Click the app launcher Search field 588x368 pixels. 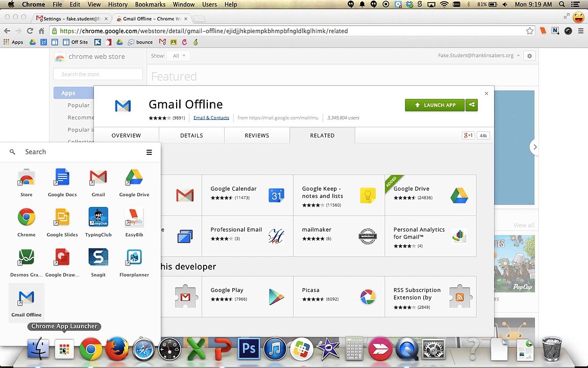pos(75,152)
